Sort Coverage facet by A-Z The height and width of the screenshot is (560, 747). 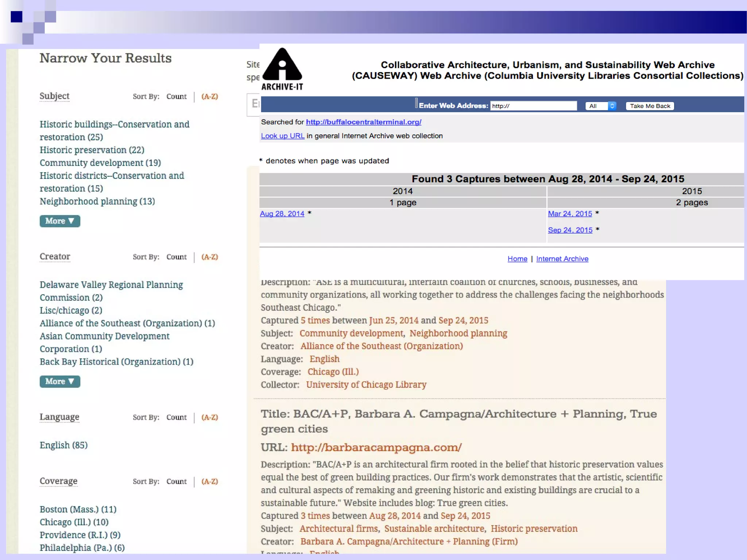tap(210, 482)
